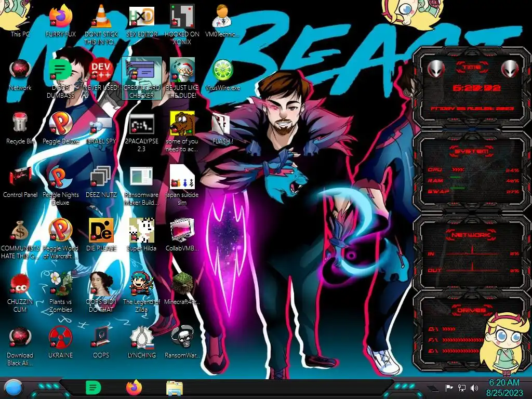This screenshot has height=399, width=532.
Task: Click the SYSTEM widget header
Action: (472, 151)
